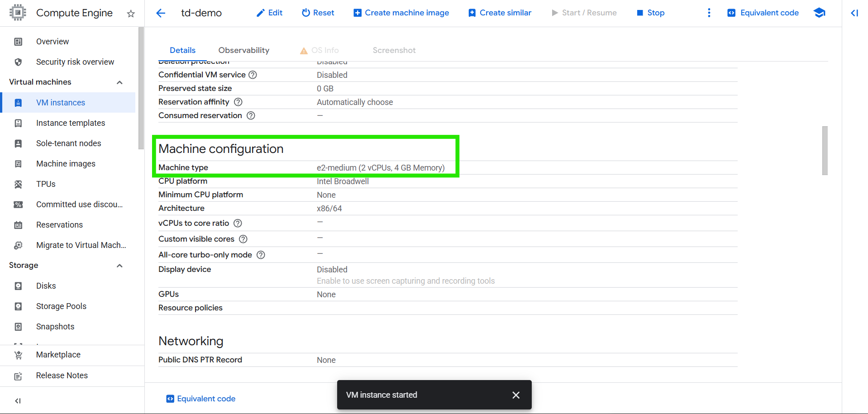The width and height of the screenshot is (868, 414).
Task: Open the learning graduation cap icon
Action: (819, 13)
